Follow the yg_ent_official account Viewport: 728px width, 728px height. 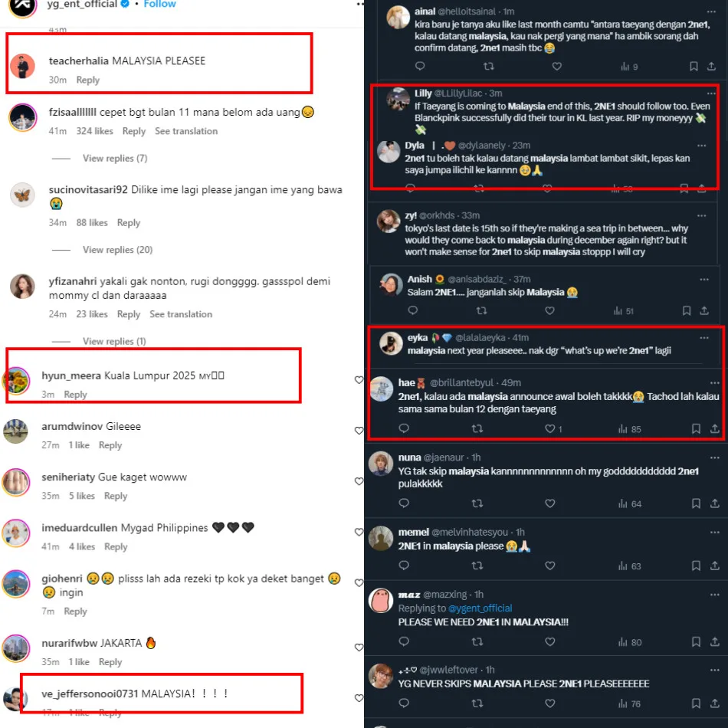click(159, 4)
